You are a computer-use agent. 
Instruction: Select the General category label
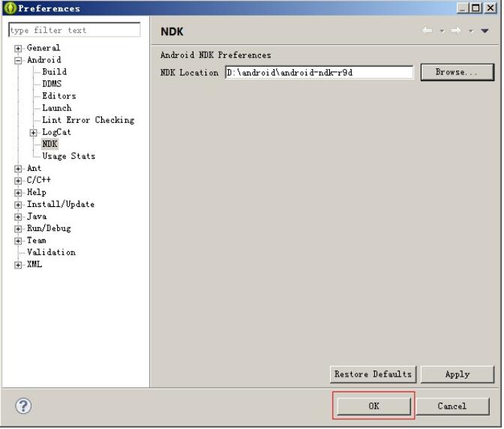(43, 48)
